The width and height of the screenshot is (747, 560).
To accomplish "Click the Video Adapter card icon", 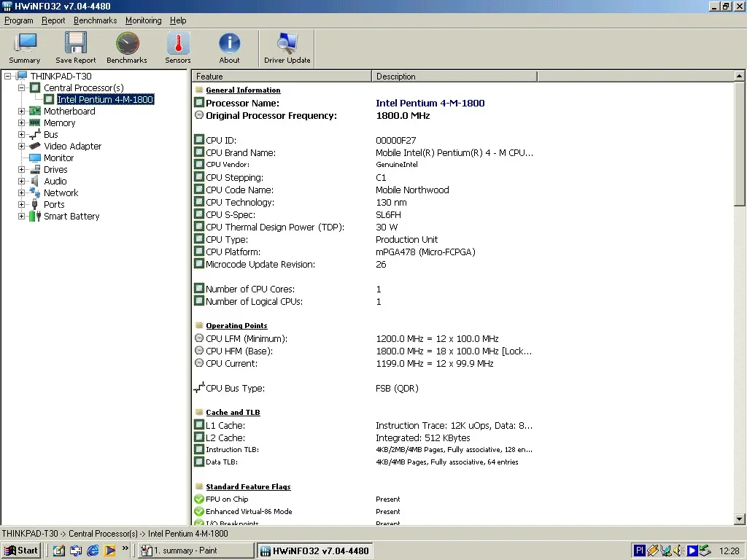I will [35, 146].
